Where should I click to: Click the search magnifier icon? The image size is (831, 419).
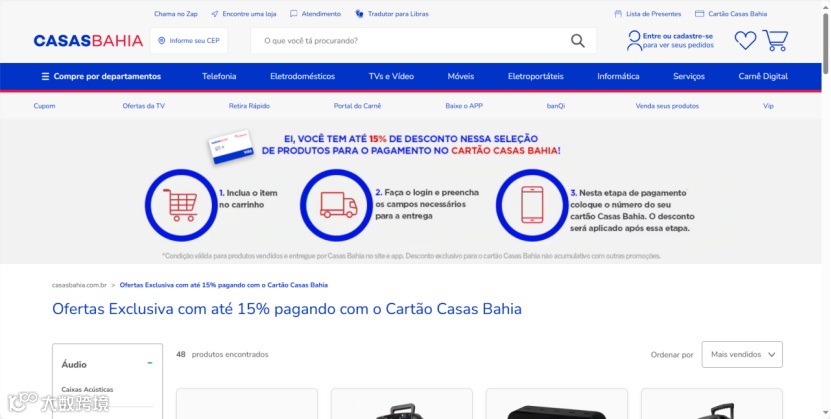pos(578,41)
